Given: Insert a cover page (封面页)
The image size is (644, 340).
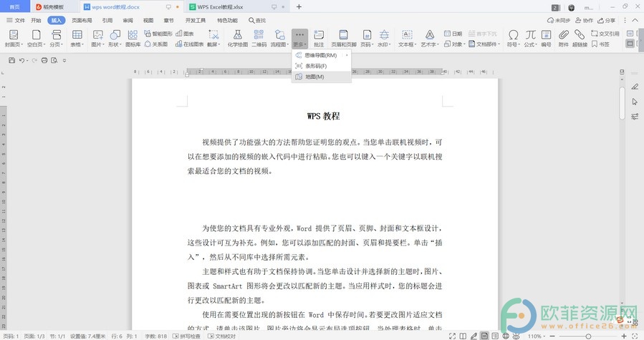Looking at the screenshot, I should 14,38.
